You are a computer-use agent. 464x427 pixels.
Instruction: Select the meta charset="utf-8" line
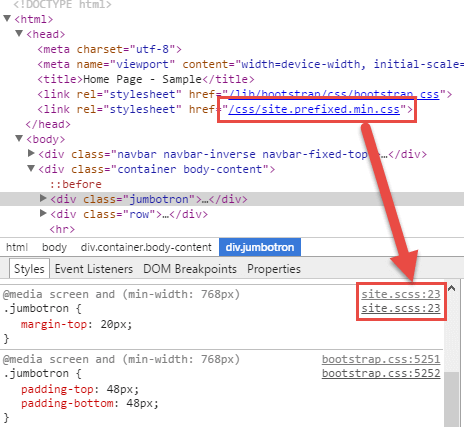tap(110, 49)
